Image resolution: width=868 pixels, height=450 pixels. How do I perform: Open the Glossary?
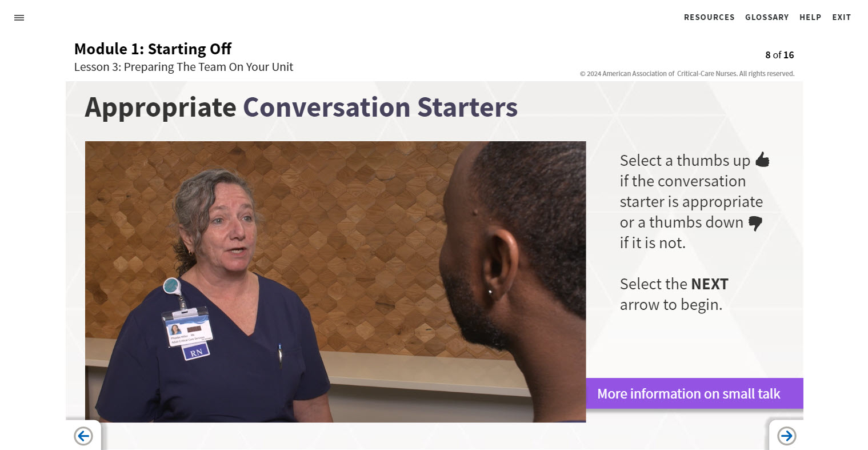point(767,17)
